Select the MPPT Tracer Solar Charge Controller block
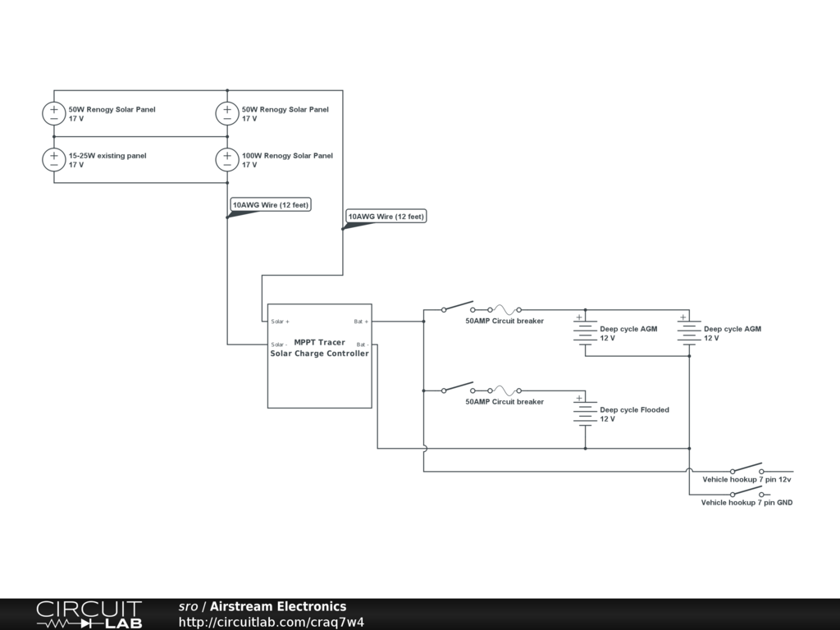This screenshot has height=630, width=840. point(320,356)
